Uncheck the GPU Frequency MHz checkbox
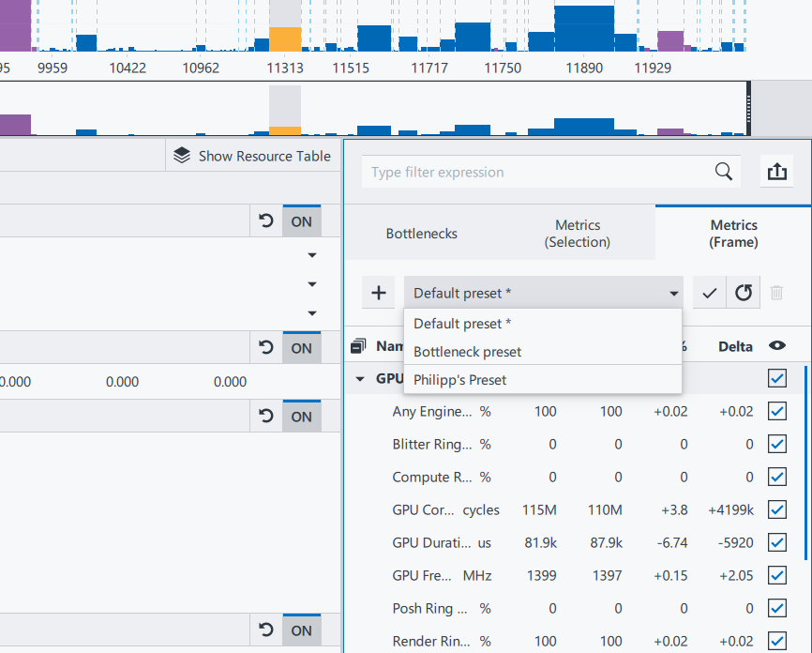The image size is (812, 653). coord(776,575)
